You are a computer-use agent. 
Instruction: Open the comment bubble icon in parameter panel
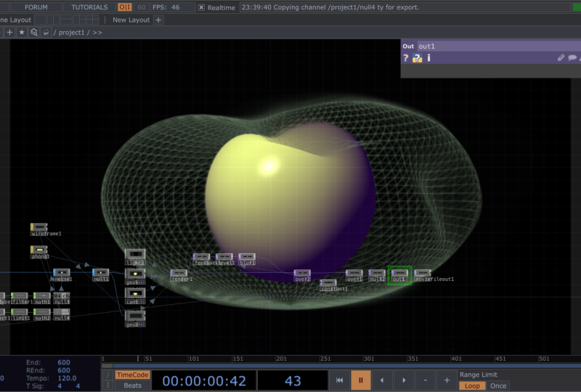point(572,57)
